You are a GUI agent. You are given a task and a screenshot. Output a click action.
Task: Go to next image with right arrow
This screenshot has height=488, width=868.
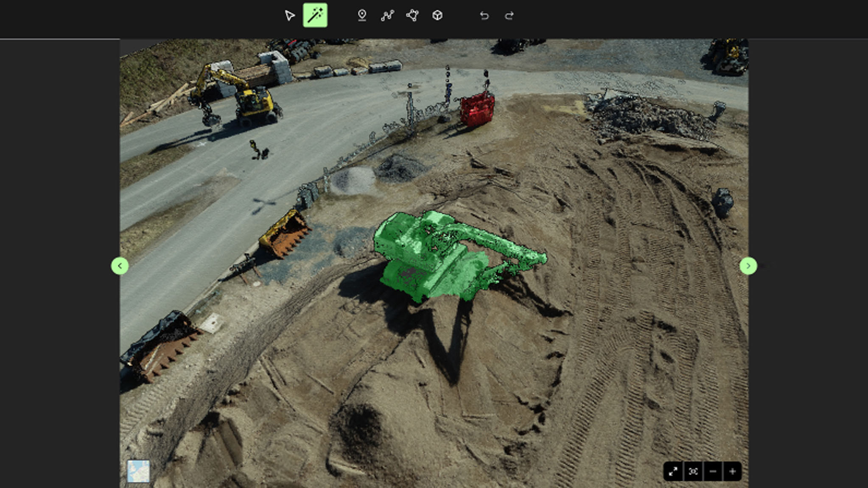click(748, 266)
